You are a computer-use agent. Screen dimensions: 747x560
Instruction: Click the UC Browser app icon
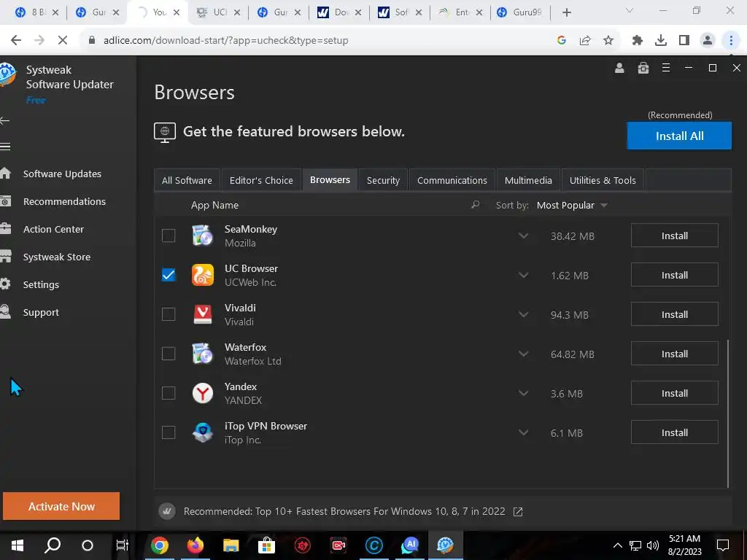(x=203, y=275)
